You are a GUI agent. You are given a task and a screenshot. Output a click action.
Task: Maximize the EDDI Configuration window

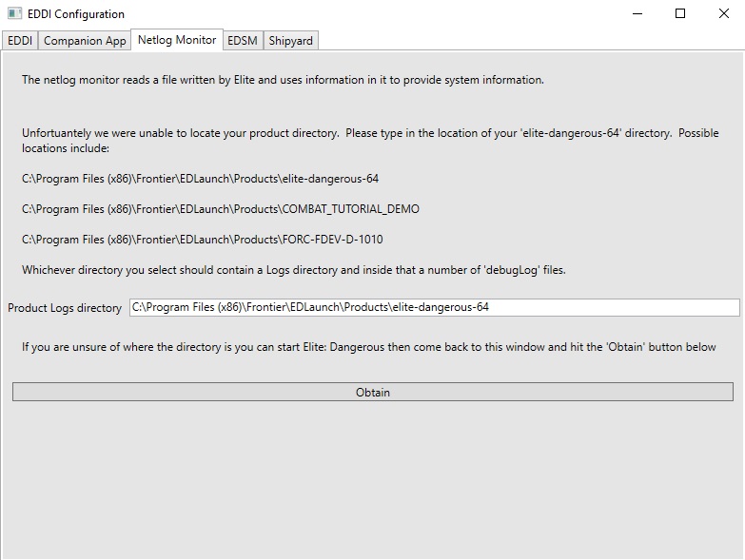(680, 13)
